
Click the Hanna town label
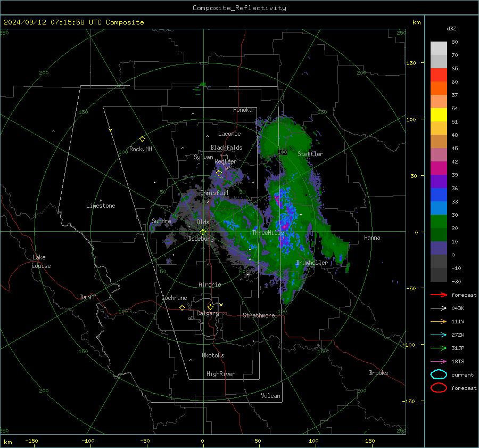(x=372, y=238)
